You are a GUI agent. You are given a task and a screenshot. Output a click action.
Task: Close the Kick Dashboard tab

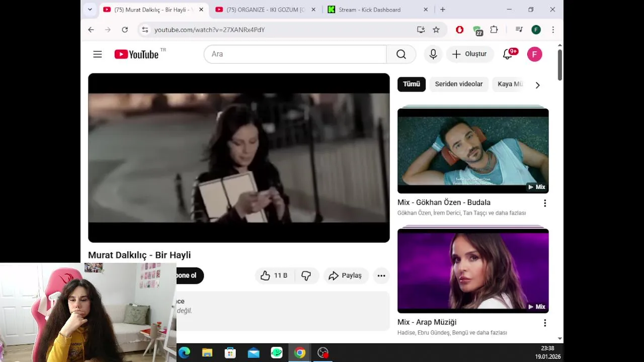426,10
